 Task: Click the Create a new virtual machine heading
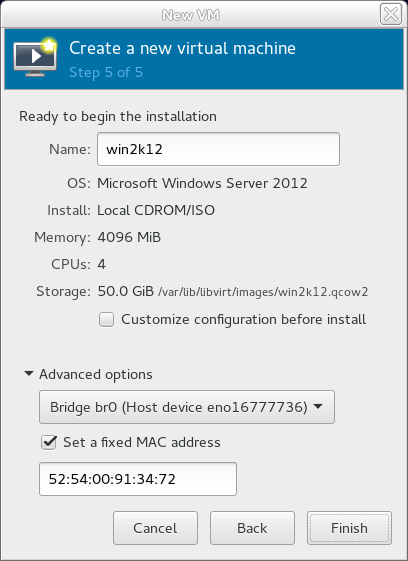[183, 48]
